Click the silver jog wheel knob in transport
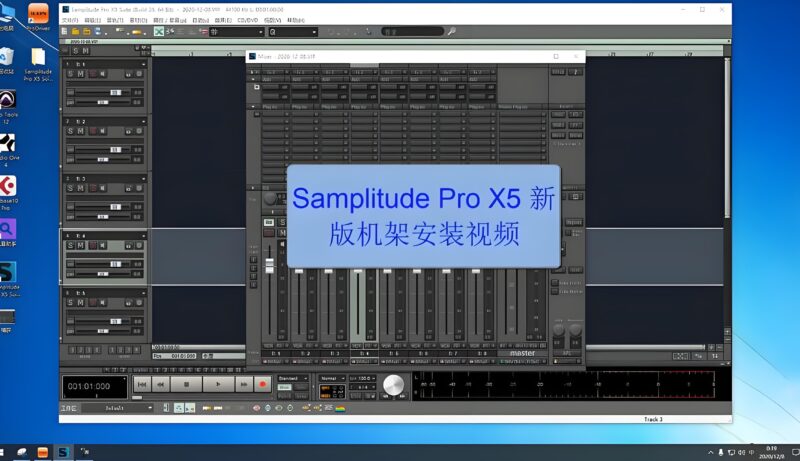This screenshot has height=461, width=800. [x=393, y=385]
